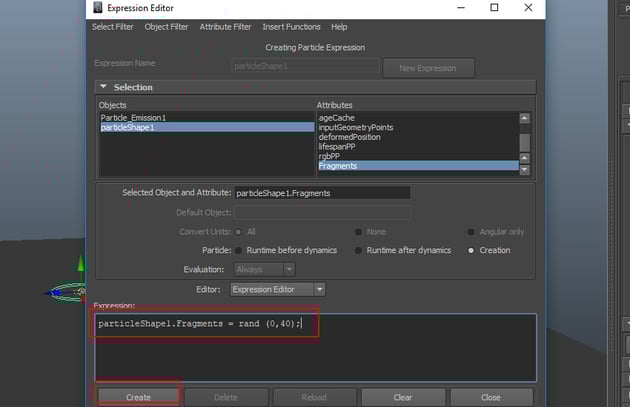Click the green Y-axis manipulator arrow in viewport

tap(81, 263)
